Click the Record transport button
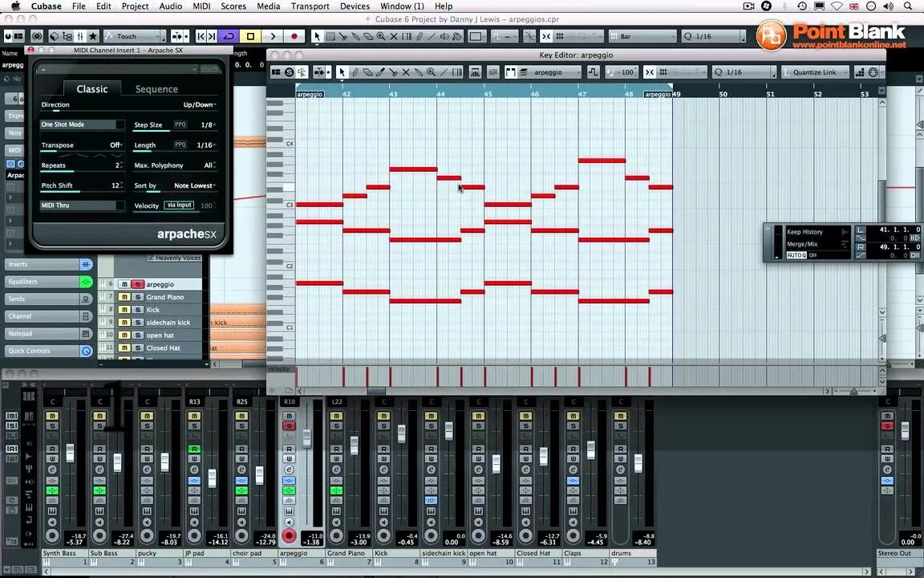 click(294, 37)
